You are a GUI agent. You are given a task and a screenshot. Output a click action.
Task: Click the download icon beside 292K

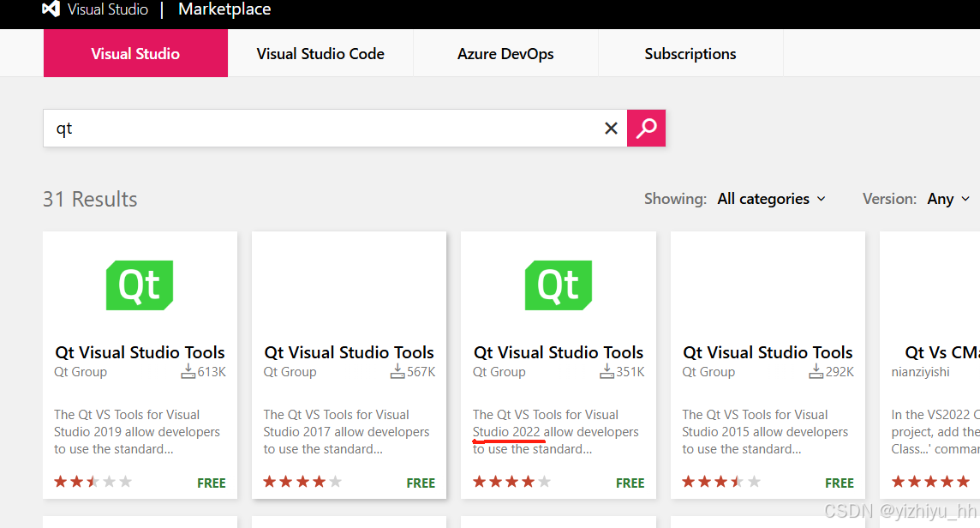(816, 371)
